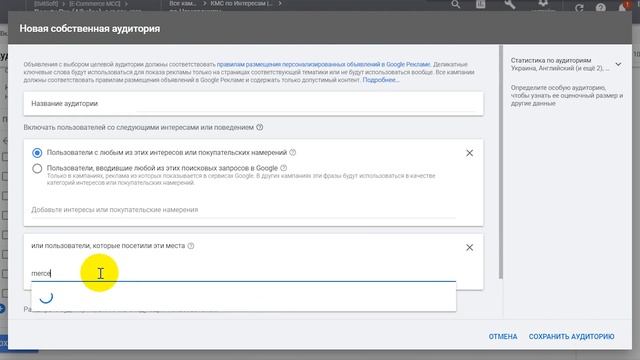Click the add interests or purchase intentions field
This screenshot has width=640, height=360.
244,210
